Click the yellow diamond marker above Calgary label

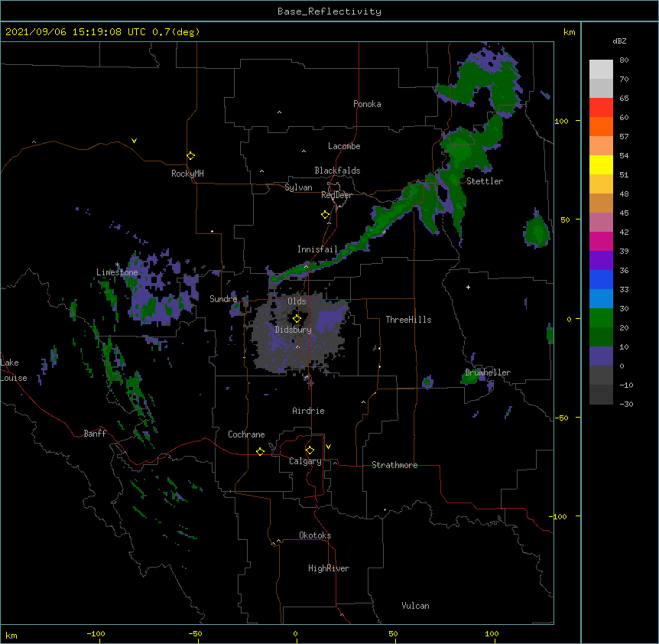coord(310,450)
